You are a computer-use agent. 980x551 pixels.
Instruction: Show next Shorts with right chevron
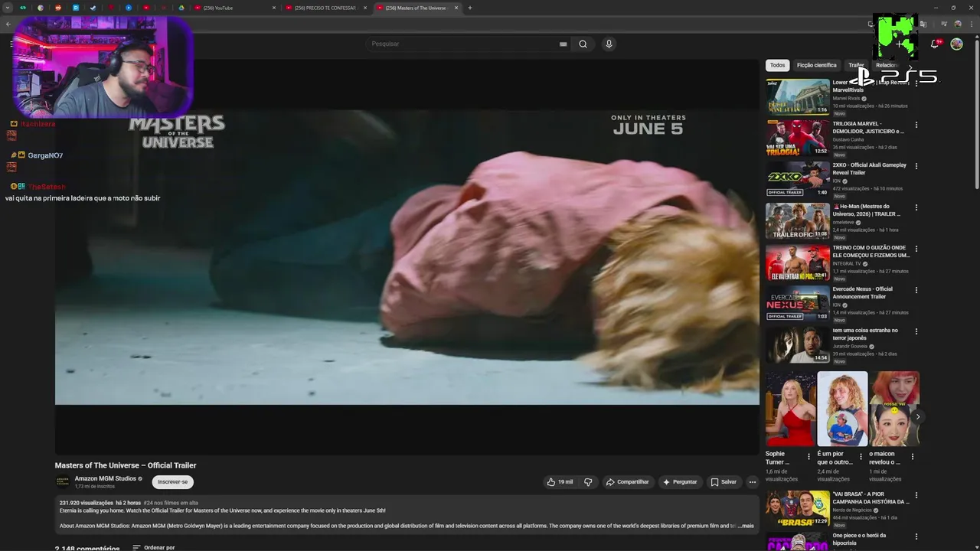coord(917,416)
